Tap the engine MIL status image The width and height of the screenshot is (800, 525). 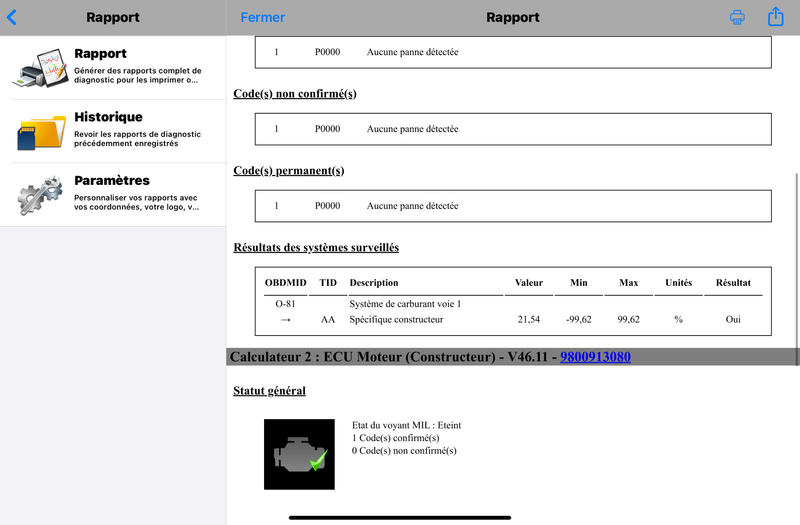point(299,454)
